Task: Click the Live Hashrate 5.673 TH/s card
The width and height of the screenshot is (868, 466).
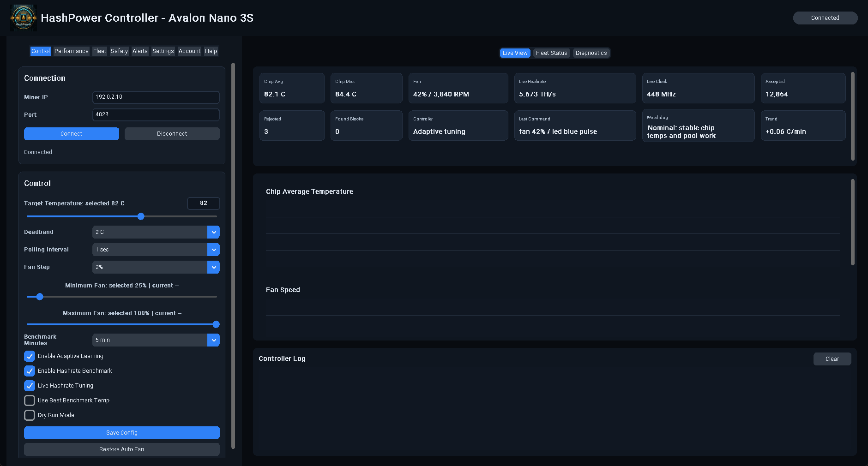Action: click(x=575, y=88)
